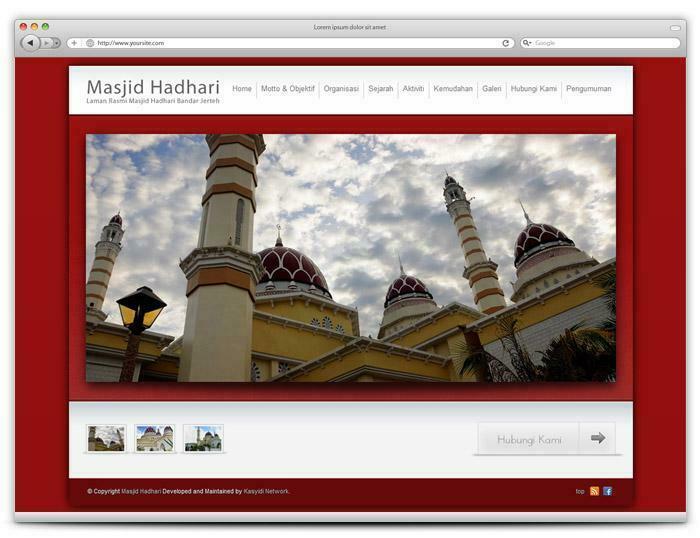Select the third mosque thumbnail
The width and height of the screenshot is (700, 538).
(203, 438)
